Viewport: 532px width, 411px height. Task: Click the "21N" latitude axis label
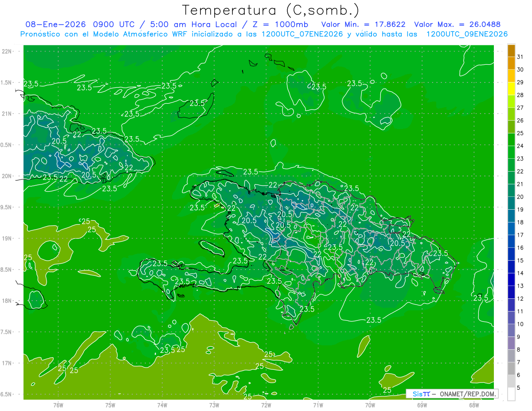[x=7, y=114]
